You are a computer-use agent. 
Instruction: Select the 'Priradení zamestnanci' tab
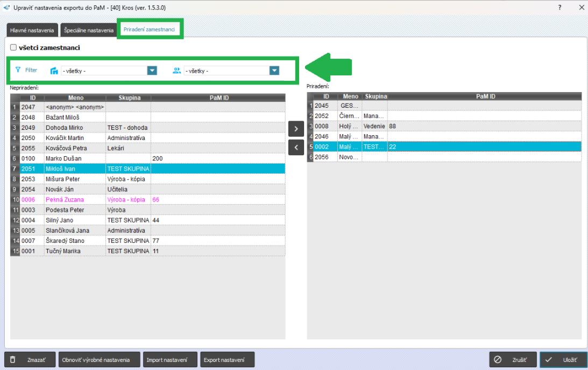tap(149, 30)
